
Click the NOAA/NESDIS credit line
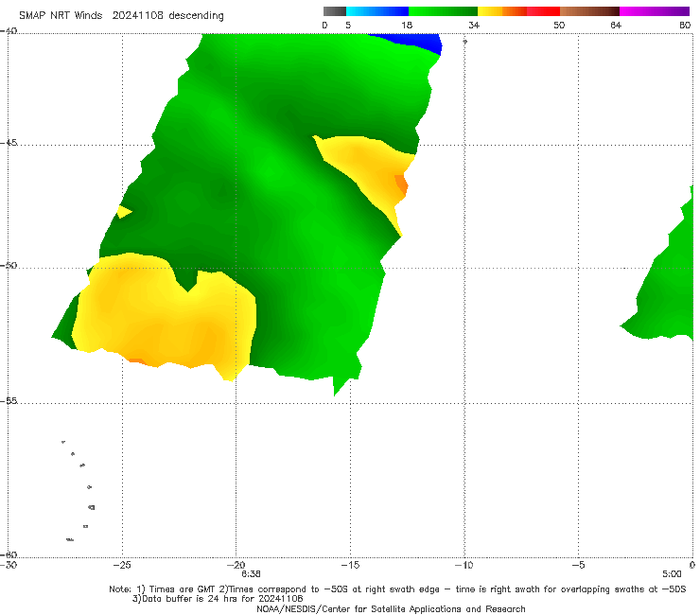[x=391, y=608]
